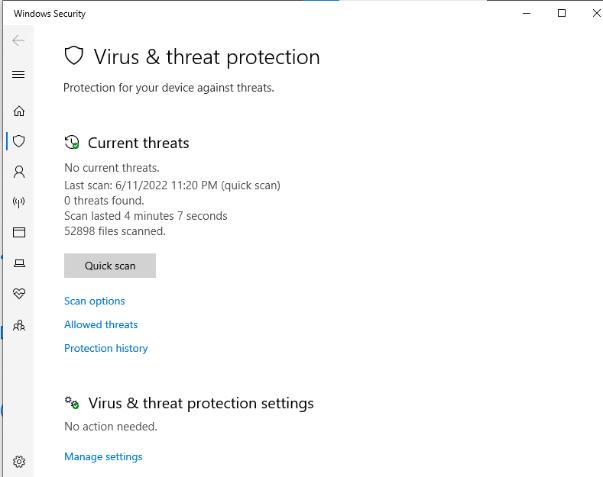
Task: Open App & browser control in the sidebar
Action: [x=18, y=232]
